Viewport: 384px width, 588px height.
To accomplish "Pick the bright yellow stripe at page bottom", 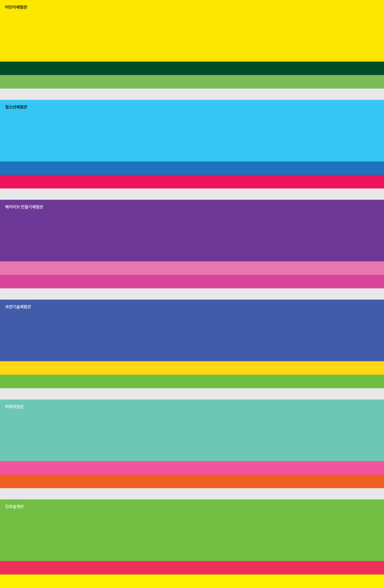I will click(x=192, y=581).
